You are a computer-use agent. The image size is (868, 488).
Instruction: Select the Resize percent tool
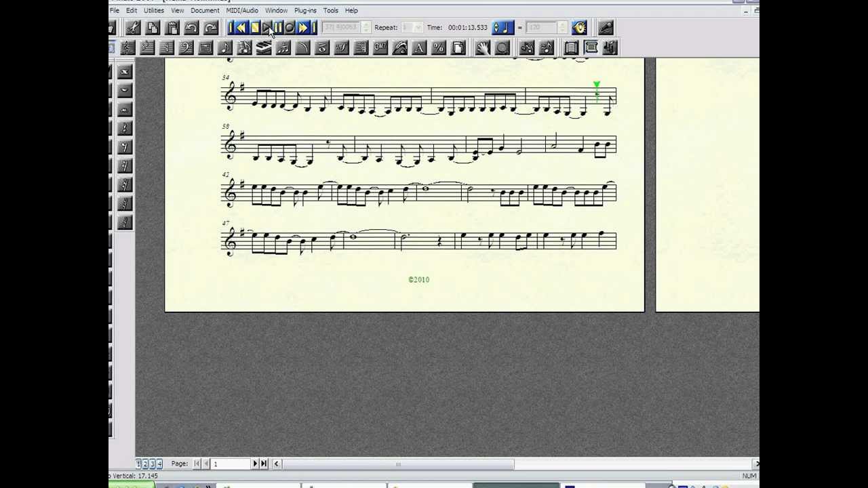(439, 47)
